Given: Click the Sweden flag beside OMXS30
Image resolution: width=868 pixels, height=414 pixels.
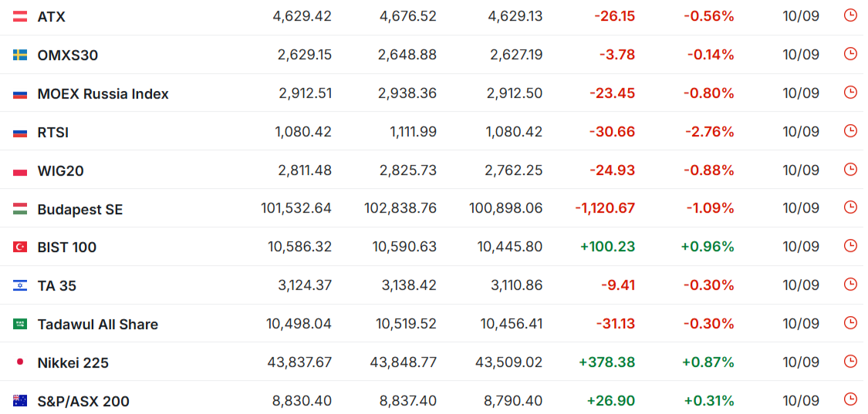Looking at the screenshot, I should [x=20, y=55].
